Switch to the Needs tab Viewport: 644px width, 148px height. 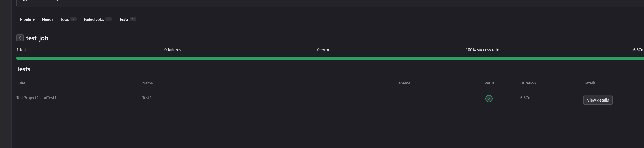(47, 19)
